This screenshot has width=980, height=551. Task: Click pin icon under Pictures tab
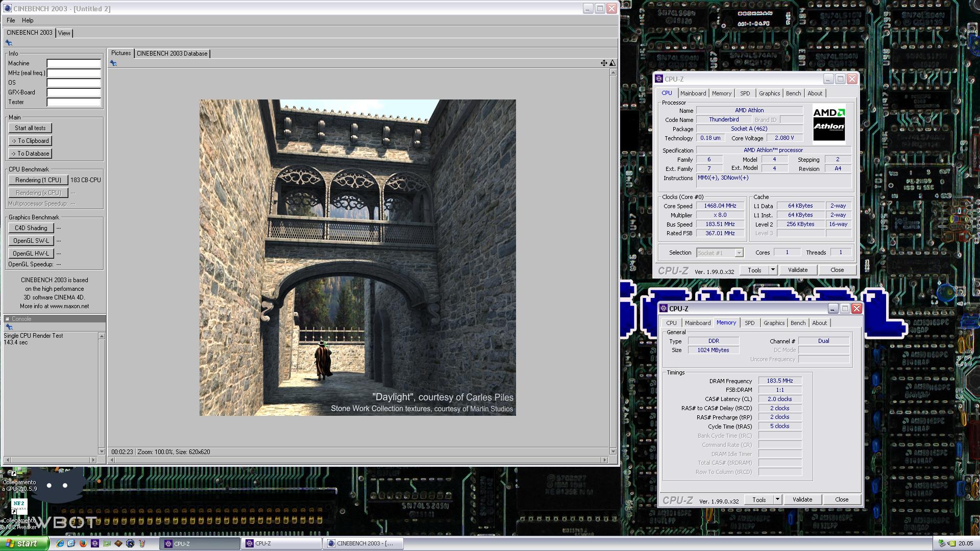pyautogui.click(x=113, y=63)
